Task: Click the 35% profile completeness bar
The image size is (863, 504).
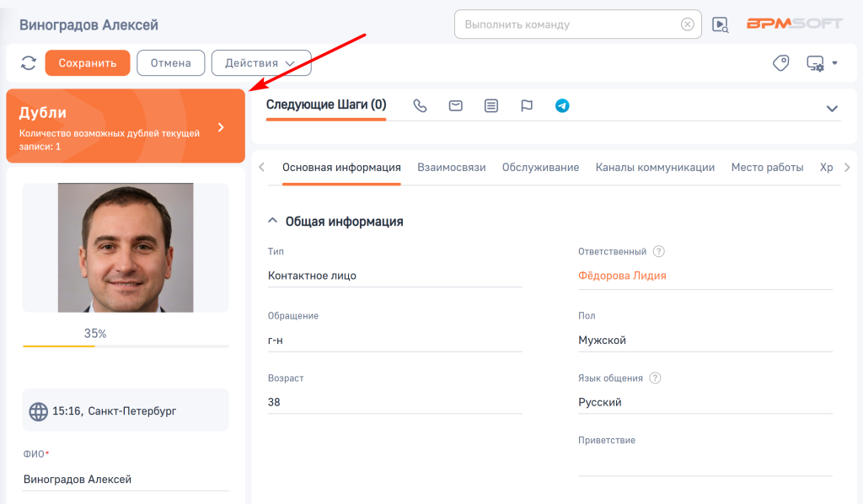Action: click(x=126, y=346)
